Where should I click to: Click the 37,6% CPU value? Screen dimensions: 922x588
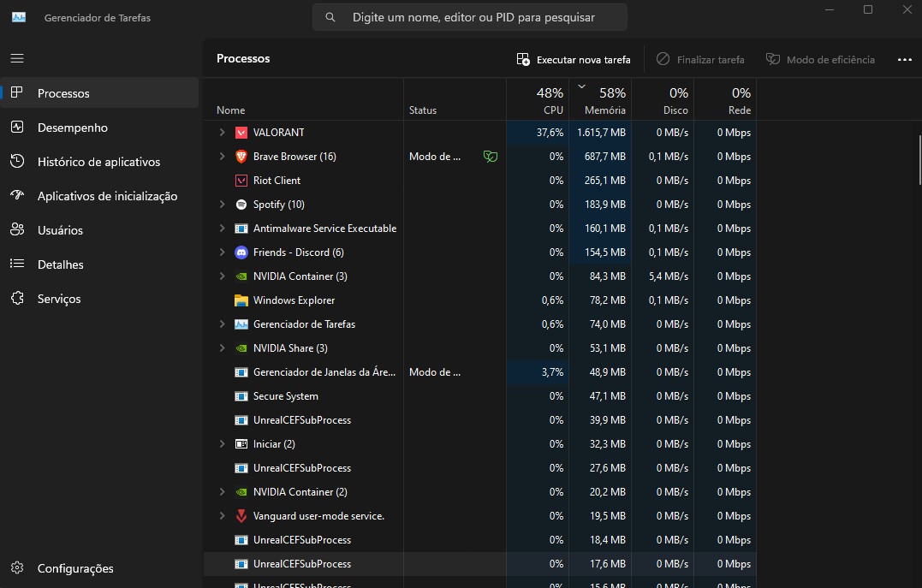(x=550, y=133)
